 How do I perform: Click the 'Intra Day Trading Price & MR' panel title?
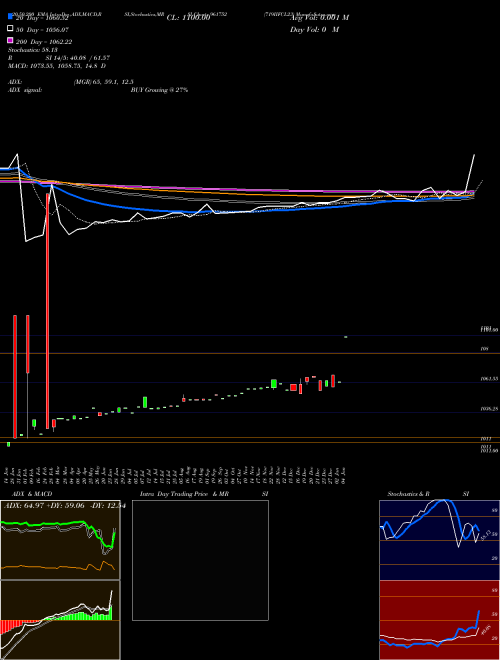(184, 494)
